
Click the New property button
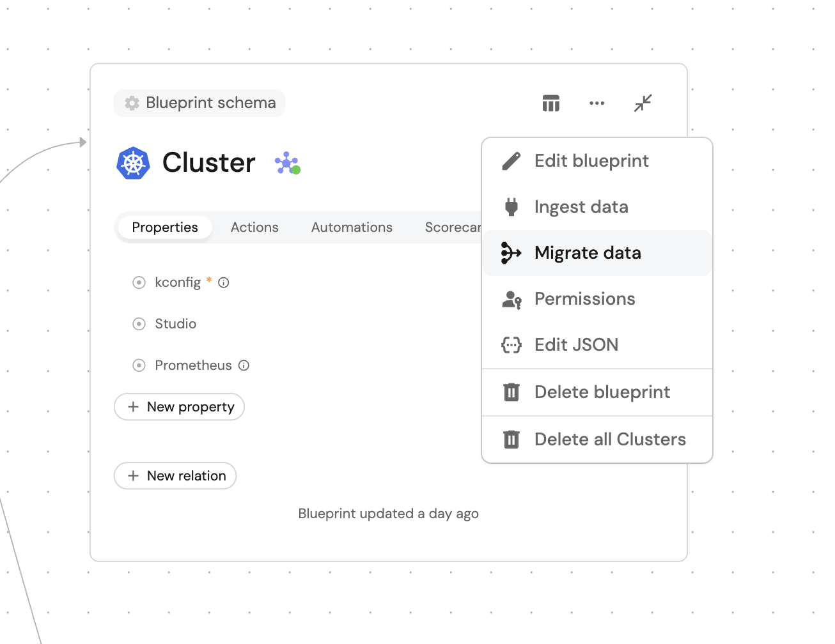pos(179,407)
